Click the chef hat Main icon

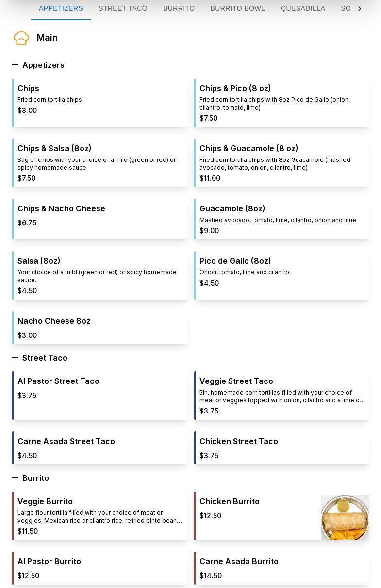point(21,38)
